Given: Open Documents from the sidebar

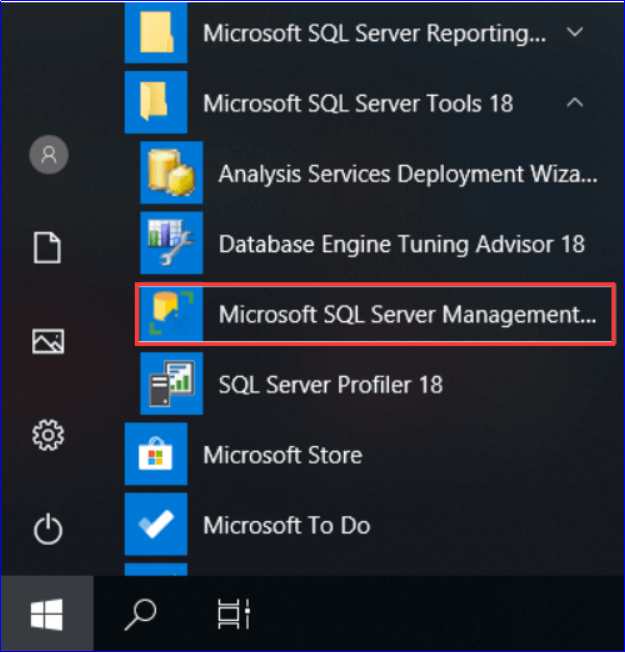Looking at the screenshot, I should click(48, 247).
